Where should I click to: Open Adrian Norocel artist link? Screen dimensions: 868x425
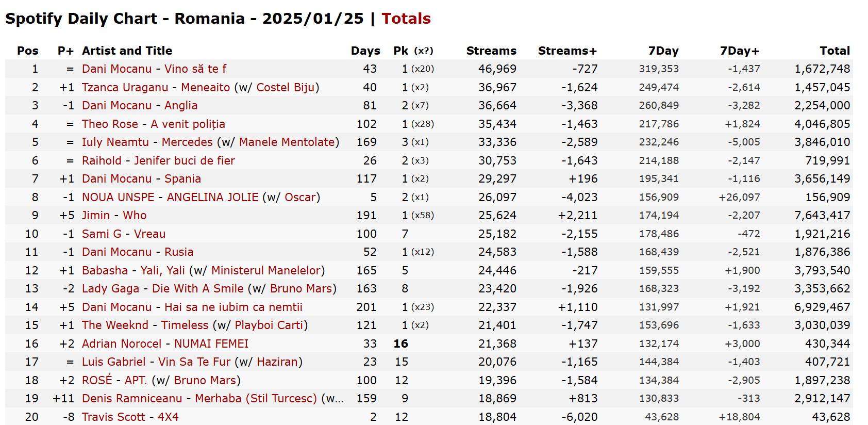(122, 344)
